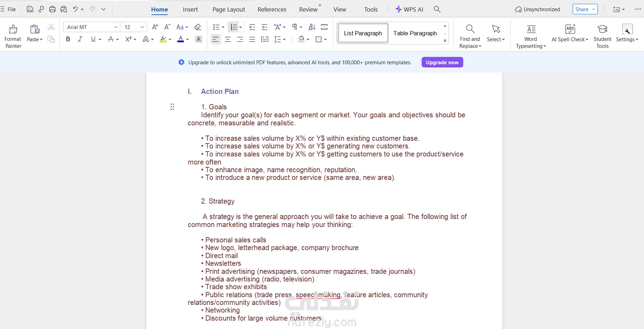Viewport: 644px width, 329px height.
Task: Click the Share button
Action: (585, 9)
